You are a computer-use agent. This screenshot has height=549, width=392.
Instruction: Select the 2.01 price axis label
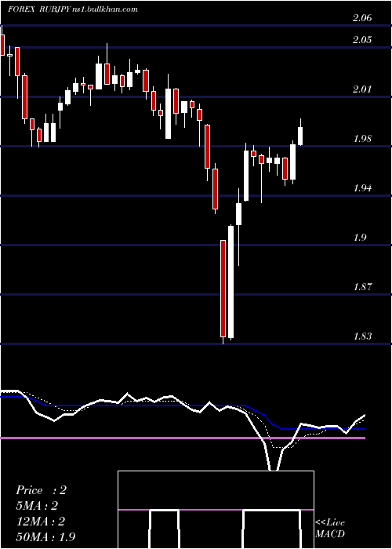coord(362,89)
